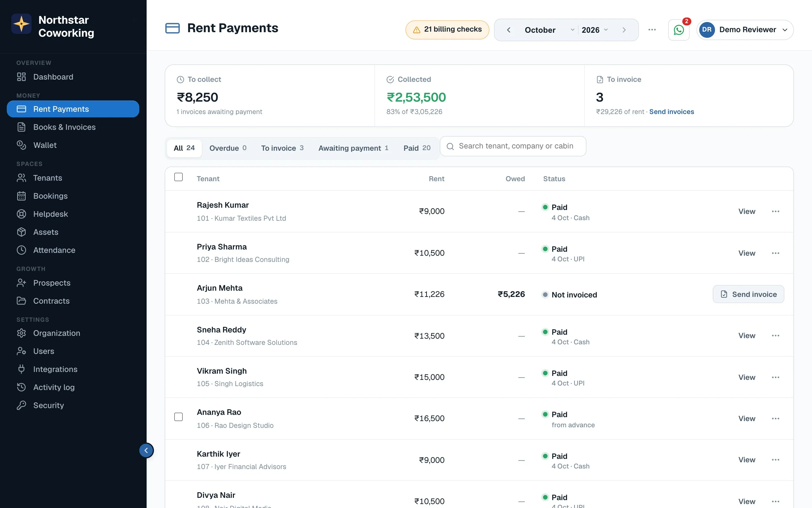Open row options for Rajesh Kumar
812x508 pixels.
775,211
